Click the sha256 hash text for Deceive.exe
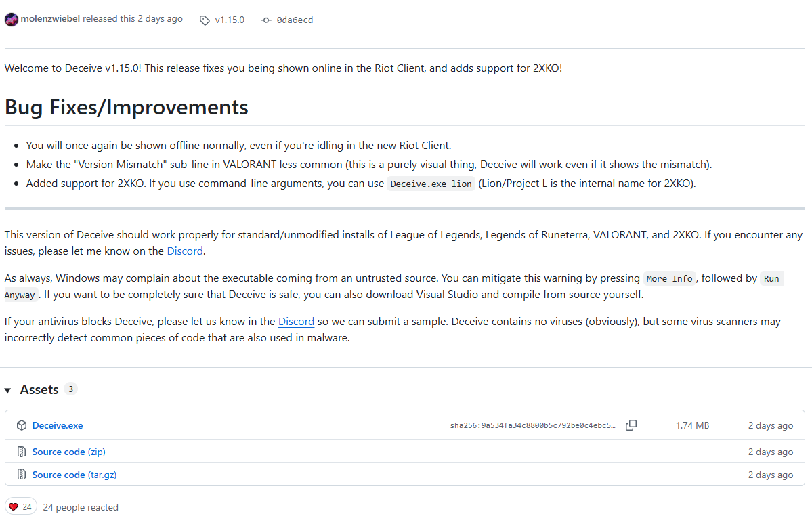 pyautogui.click(x=532, y=426)
